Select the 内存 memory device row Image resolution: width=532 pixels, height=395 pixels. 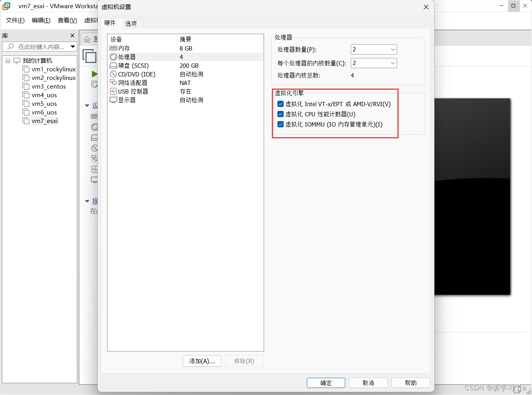(185, 48)
